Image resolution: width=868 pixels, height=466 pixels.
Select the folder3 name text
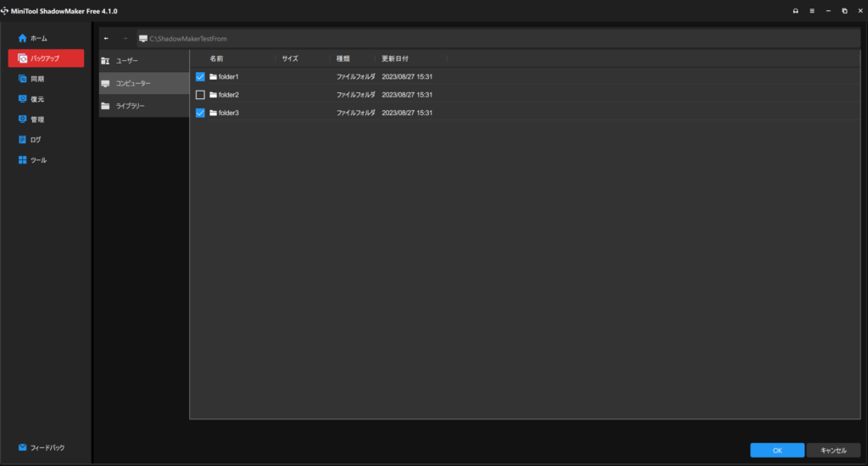(x=229, y=113)
